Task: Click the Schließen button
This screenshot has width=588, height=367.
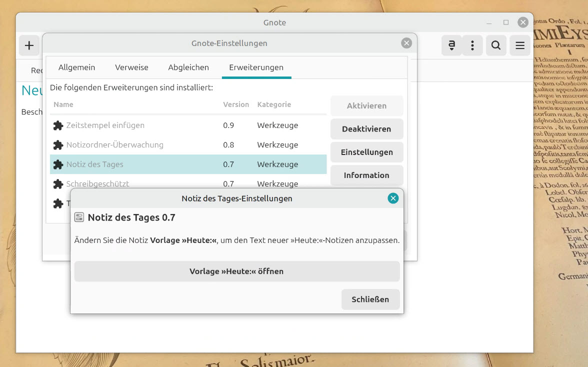Action: tap(370, 299)
